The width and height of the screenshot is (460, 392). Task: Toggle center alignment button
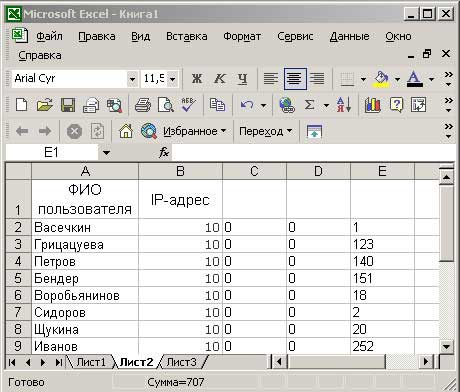click(x=295, y=79)
